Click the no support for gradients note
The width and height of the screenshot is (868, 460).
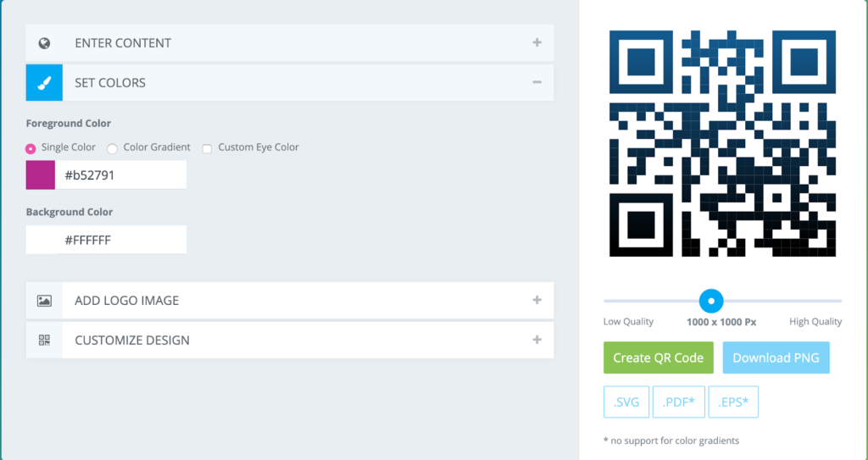(671, 441)
